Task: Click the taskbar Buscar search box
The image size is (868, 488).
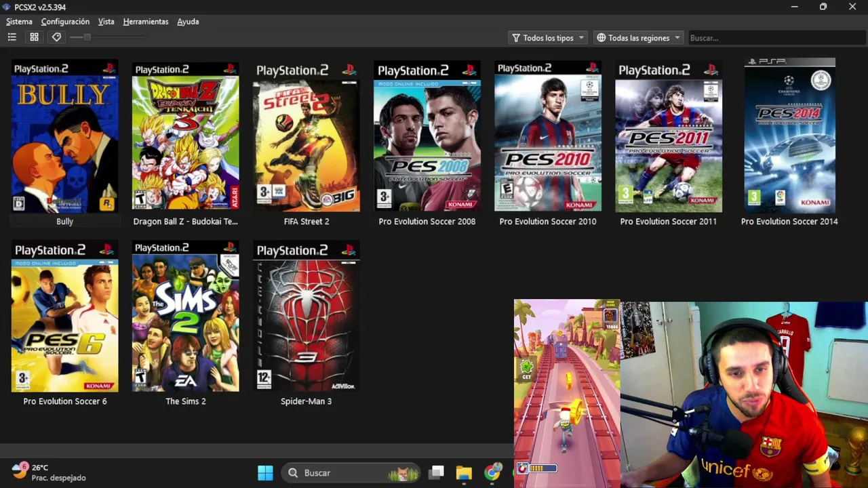Action: (351, 472)
